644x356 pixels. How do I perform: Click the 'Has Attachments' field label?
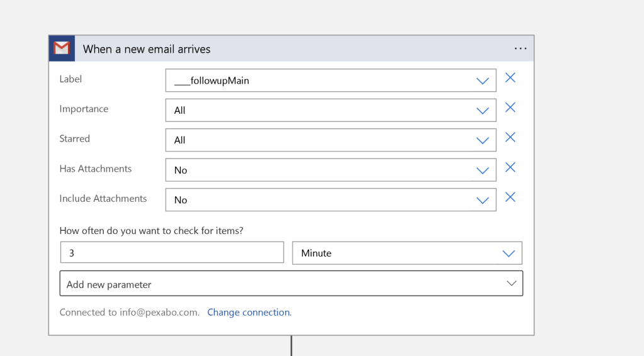tap(96, 169)
